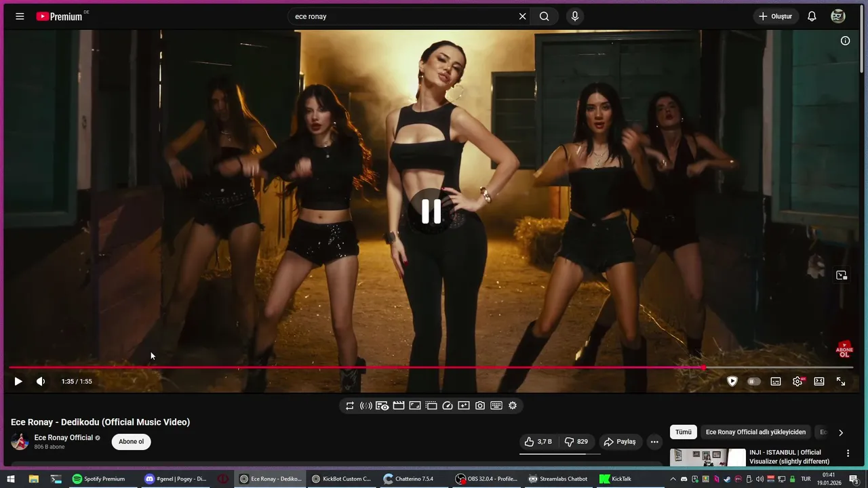Toggle the autoplay switch
The image size is (868, 488).
click(753, 382)
